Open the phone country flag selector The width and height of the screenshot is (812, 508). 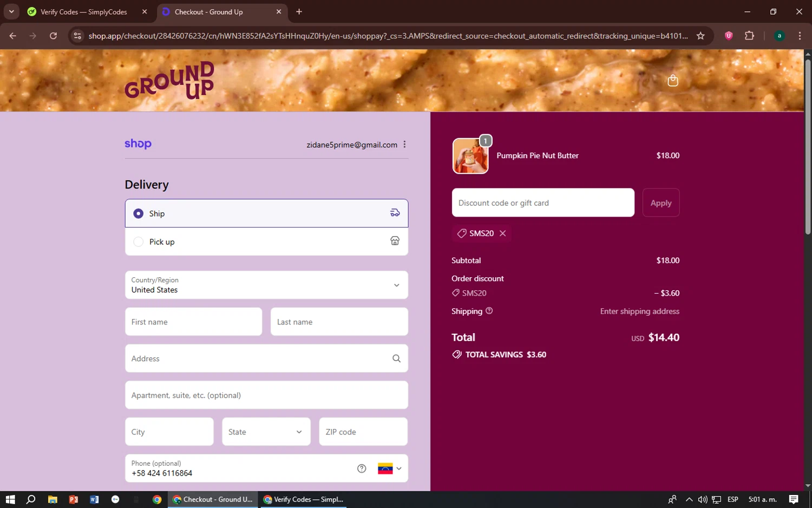(x=389, y=468)
